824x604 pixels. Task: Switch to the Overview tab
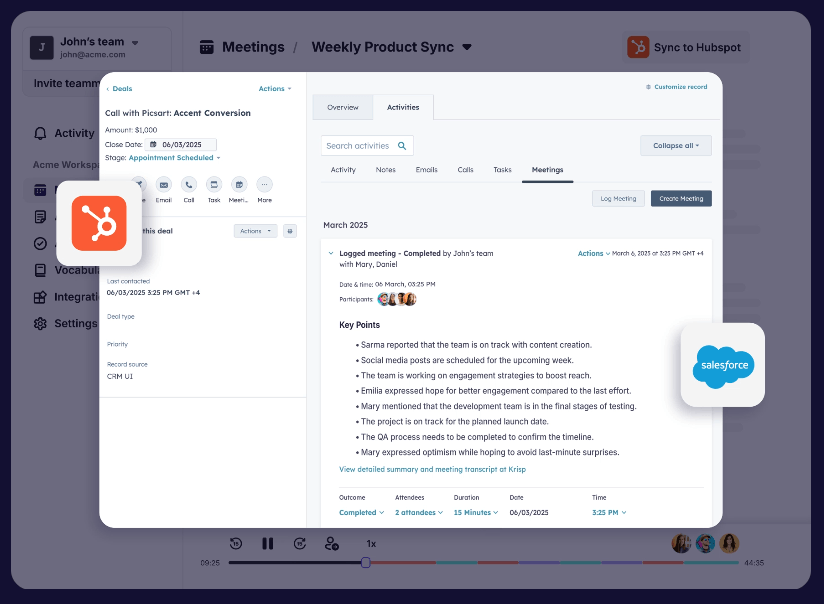click(x=343, y=107)
